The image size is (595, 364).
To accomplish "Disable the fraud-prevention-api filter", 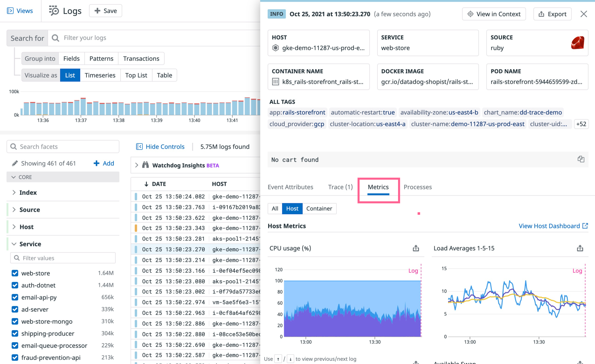I will pos(15,357).
